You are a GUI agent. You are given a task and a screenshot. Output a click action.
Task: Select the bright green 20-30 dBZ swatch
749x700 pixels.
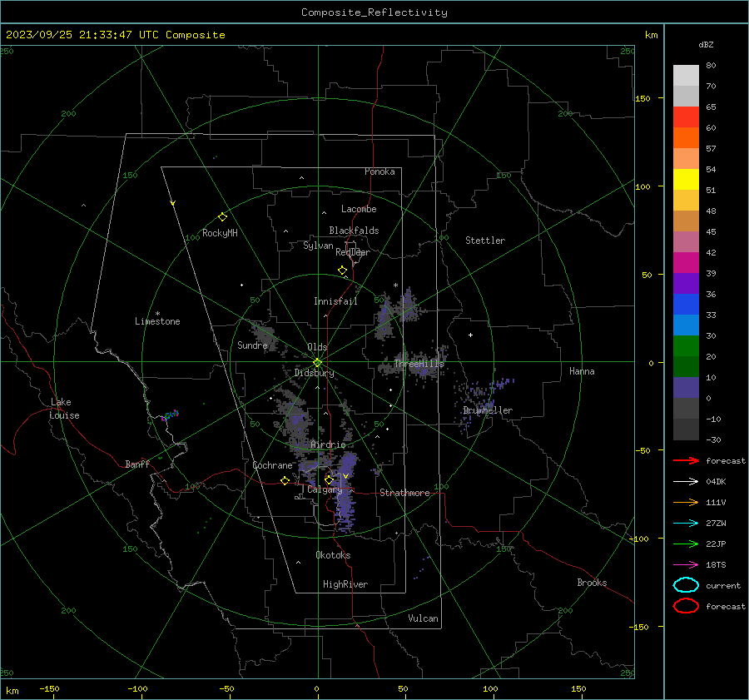pos(686,346)
